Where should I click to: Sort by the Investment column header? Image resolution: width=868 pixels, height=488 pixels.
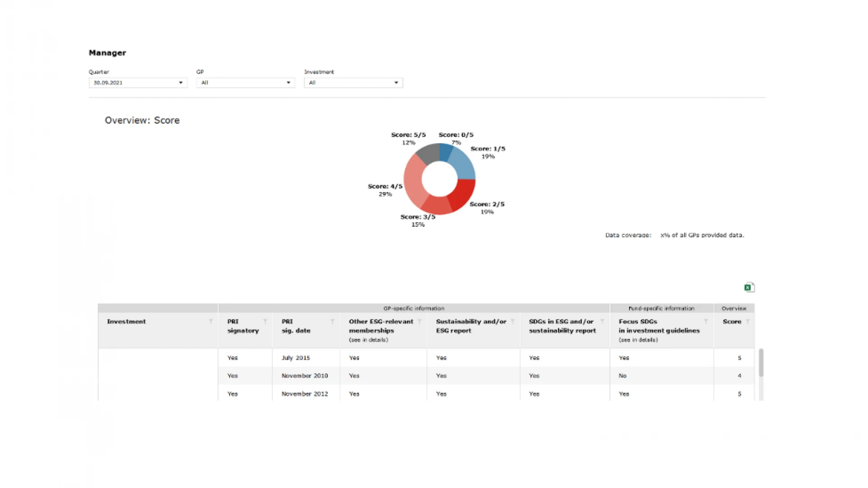127,322
